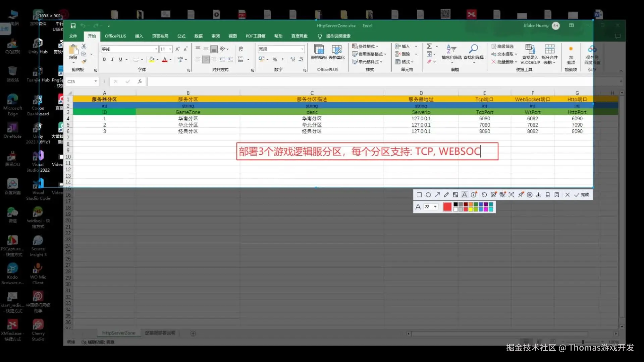
Task: Toggle italic formatting in the ribbon
Action: point(112,59)
